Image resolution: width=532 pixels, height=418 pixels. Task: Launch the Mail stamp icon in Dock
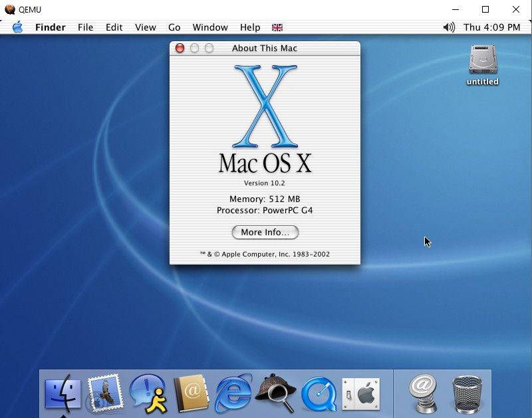point(105,393)
